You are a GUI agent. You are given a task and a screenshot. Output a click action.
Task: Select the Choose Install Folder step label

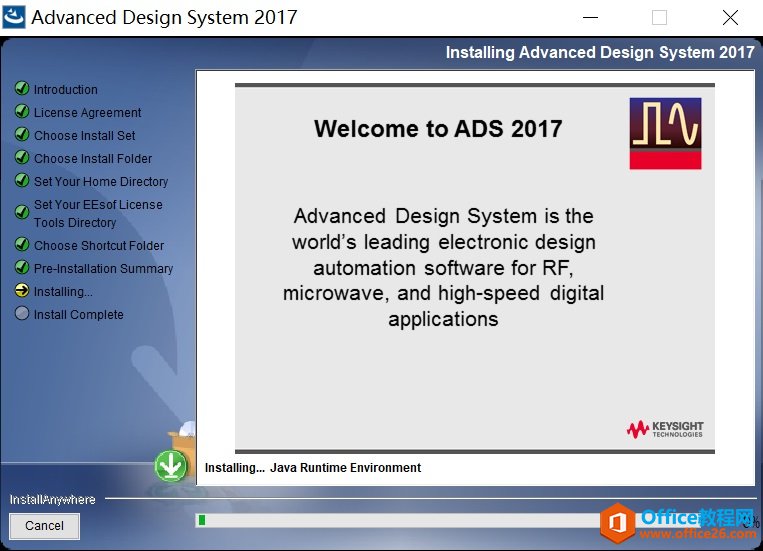click(x=93, y=158)
